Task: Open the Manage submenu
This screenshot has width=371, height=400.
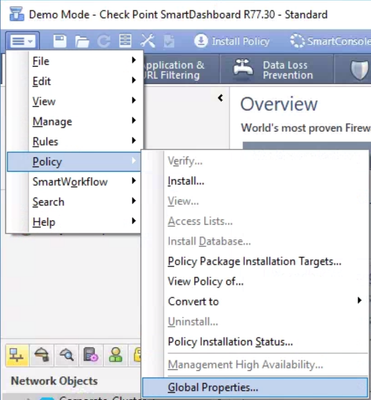Action: (x=75, y=121)
